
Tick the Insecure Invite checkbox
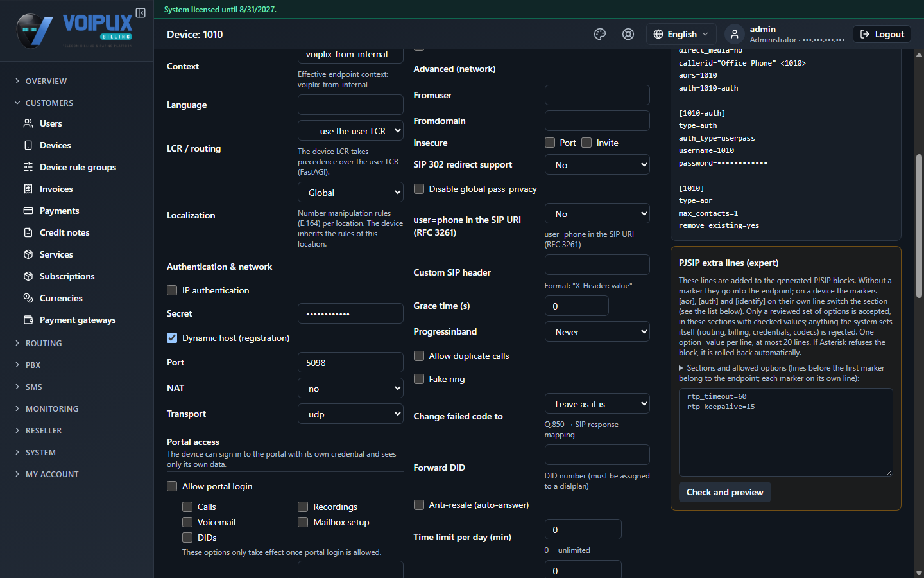click(x=586, y=143)
